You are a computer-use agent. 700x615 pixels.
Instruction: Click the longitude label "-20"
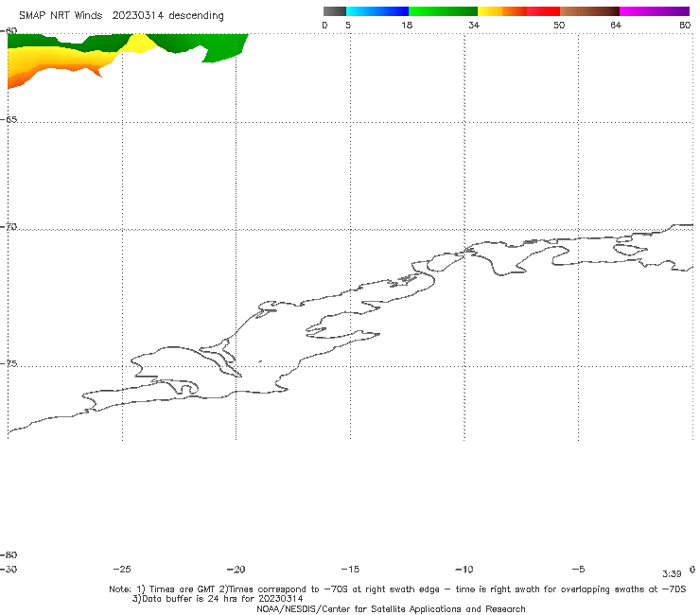click(x=236, y=570)
